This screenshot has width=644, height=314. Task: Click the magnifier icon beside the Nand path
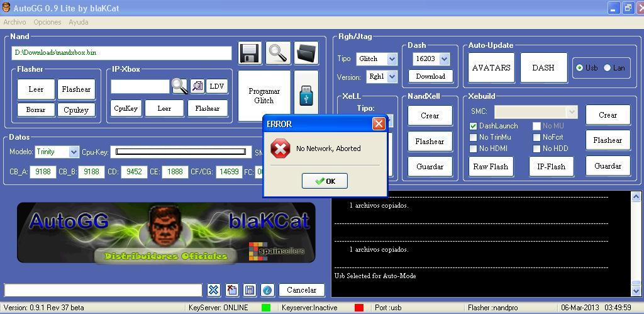click(278, 53)
